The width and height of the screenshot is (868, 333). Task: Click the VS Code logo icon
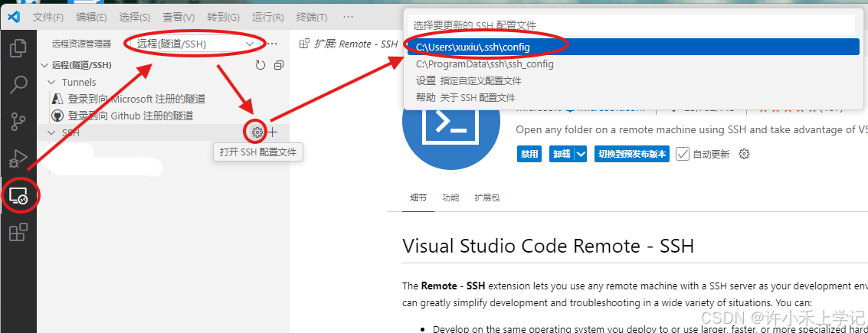tap(14, 17)
